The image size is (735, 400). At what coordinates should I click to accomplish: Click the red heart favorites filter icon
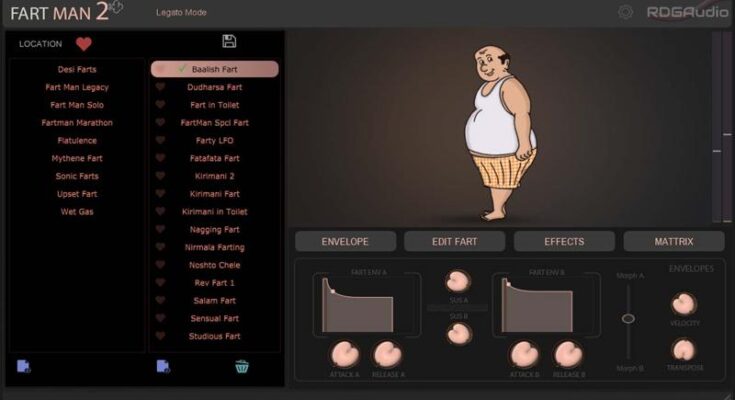click(x=84, y=44)
